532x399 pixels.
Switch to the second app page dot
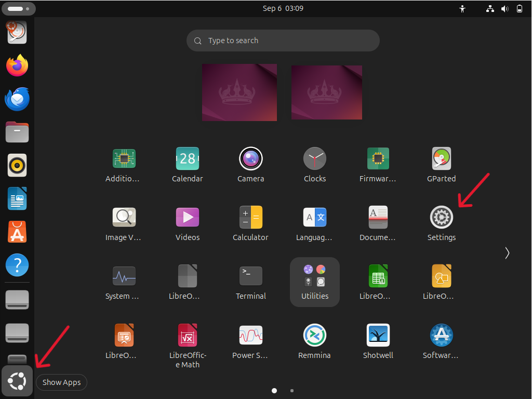tap(292, 391)
